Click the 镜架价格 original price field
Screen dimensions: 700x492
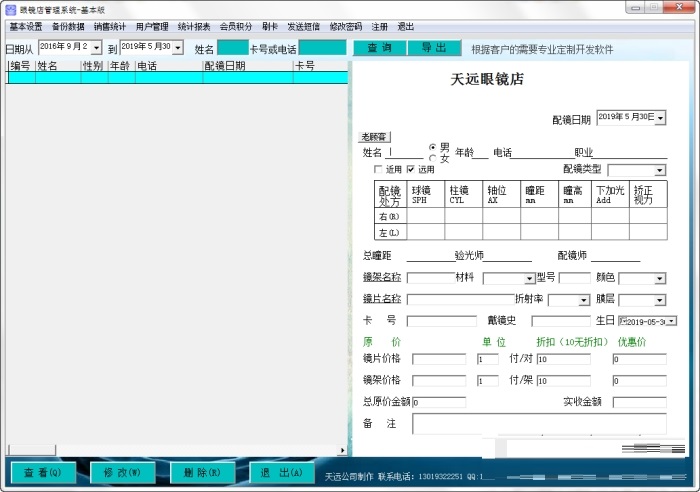tap(439, 380)
